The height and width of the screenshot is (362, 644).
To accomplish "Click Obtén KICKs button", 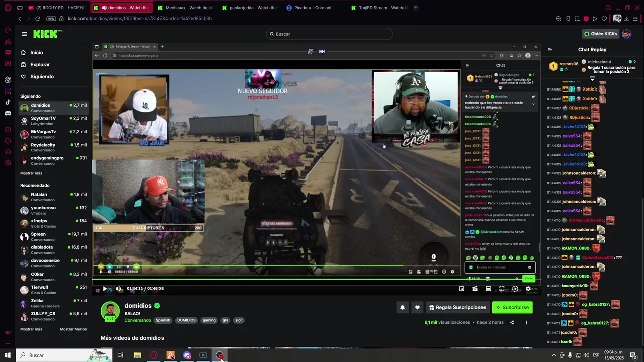I will [601, 34].
